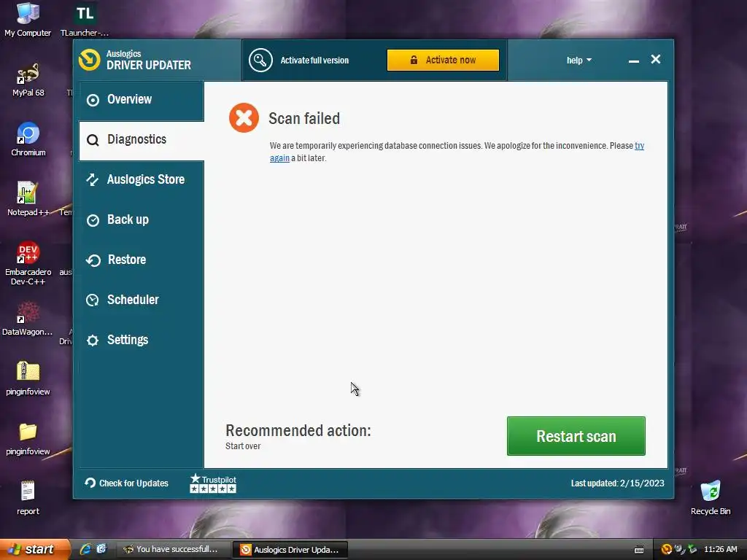Open the Trustpilot rating badge
Image resolution: width=747 pixels, height=560 pixels.
point(213,483)
